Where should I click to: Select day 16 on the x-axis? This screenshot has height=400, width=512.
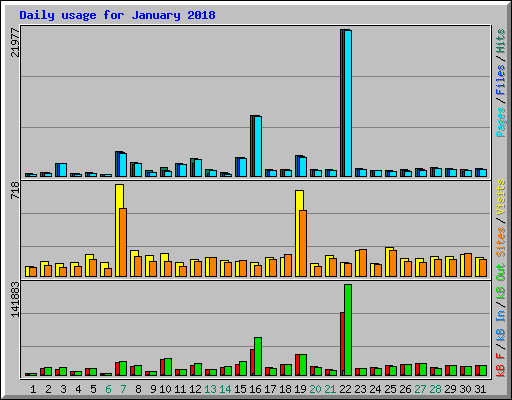click(x=255, y=389)
